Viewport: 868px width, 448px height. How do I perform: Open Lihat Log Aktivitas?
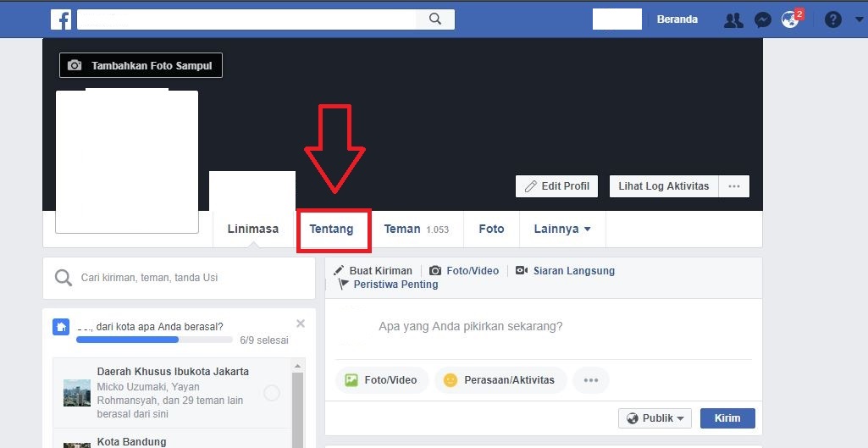click(x=664, y=186)
